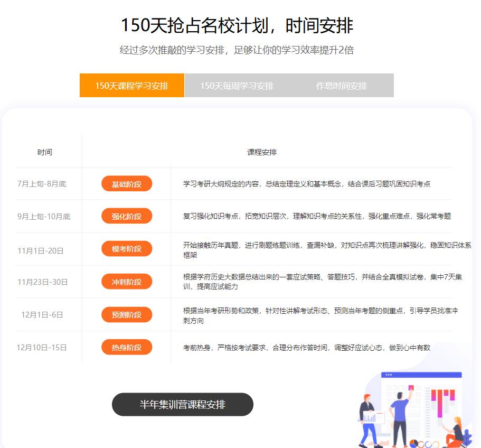Screen dimensions: 481x448
Task: Click the illustration of people with charts
Action: click(415, 409)
